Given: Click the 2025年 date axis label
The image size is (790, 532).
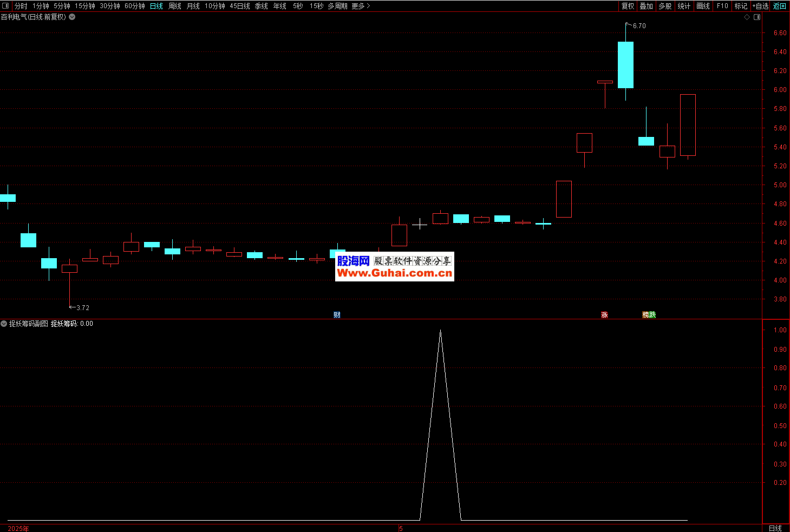Looking at the screenshot, I should tap(18, 528).
